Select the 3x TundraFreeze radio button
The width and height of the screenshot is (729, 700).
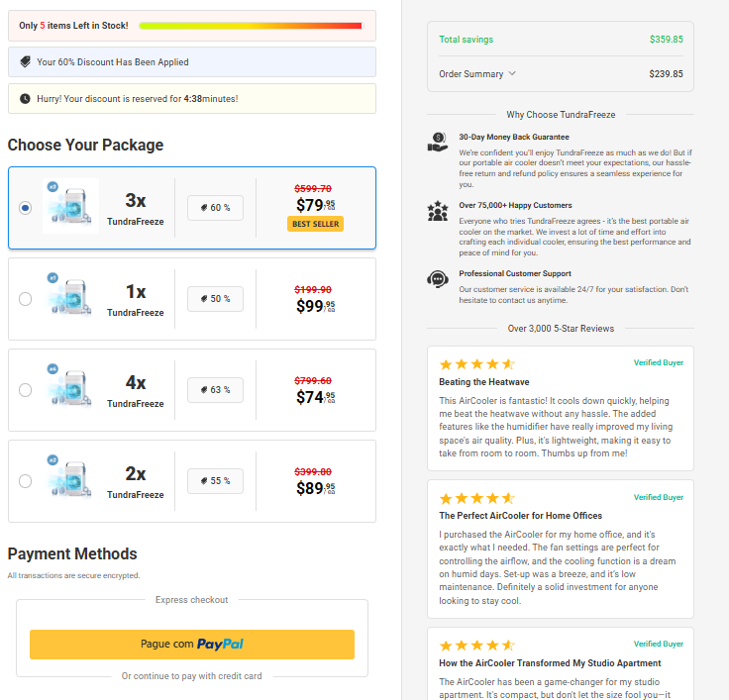[x=25, y=208]
